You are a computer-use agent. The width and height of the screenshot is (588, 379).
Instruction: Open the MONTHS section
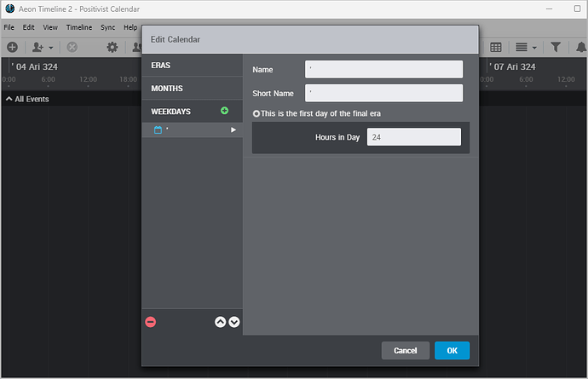pyautogui.click(x=166, y=89)
